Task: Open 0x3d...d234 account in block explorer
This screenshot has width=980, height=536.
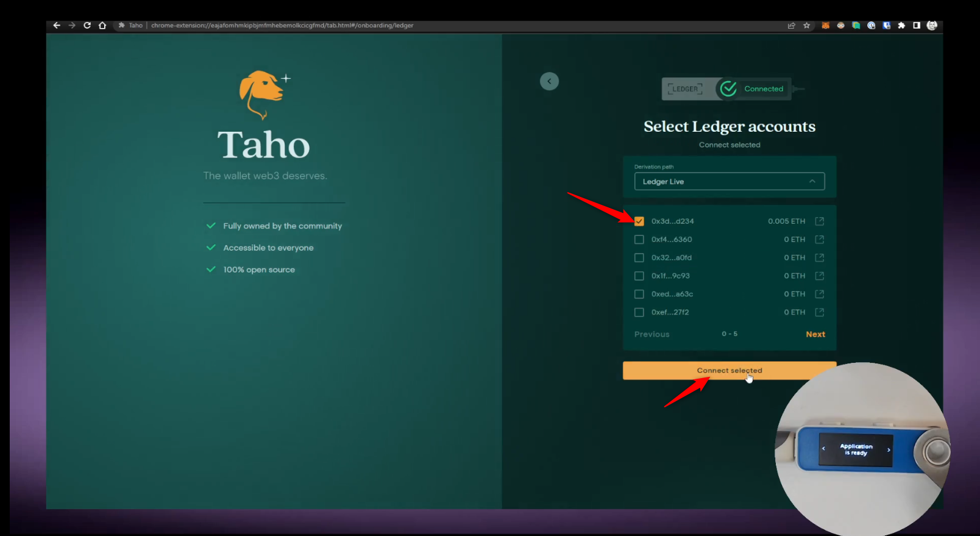Action: pos(819,221)
